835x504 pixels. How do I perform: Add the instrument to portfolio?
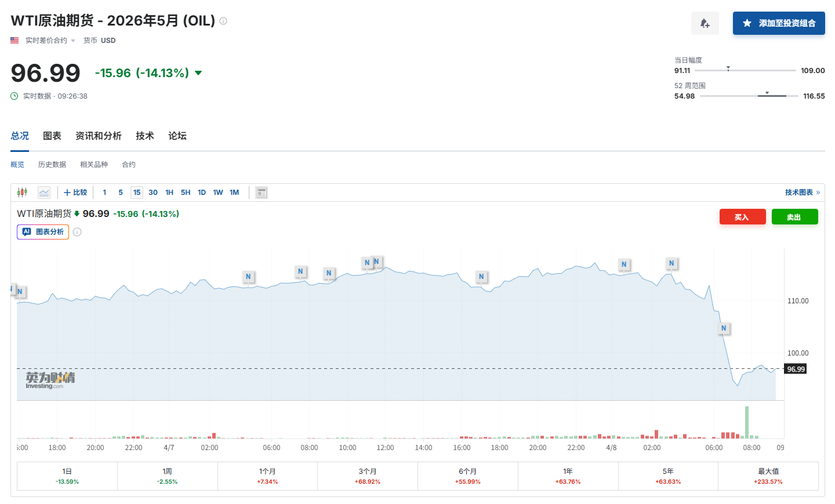tap(778, 23)
